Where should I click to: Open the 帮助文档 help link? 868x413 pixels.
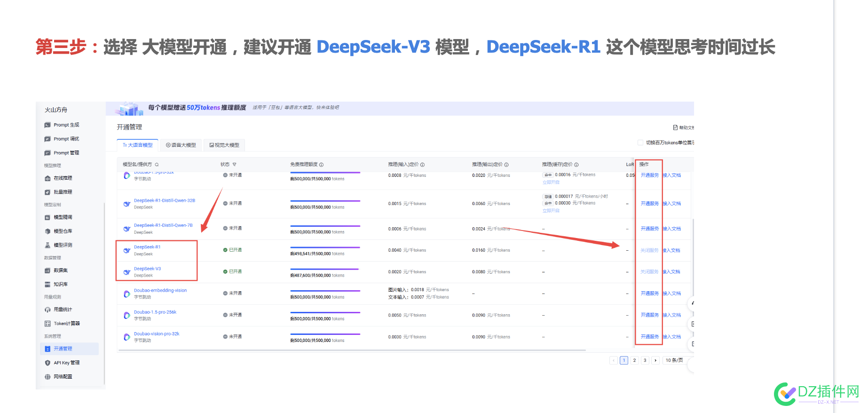684,127
